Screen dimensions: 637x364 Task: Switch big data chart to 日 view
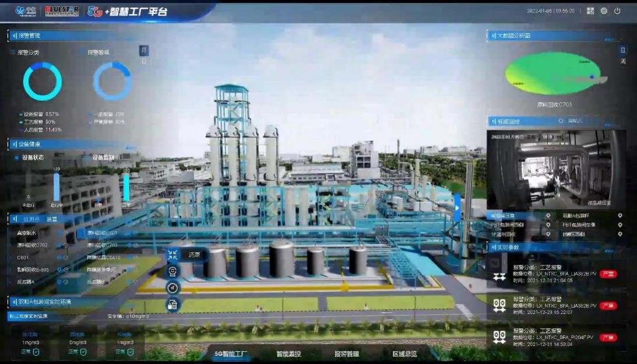(x=623, y=50)
